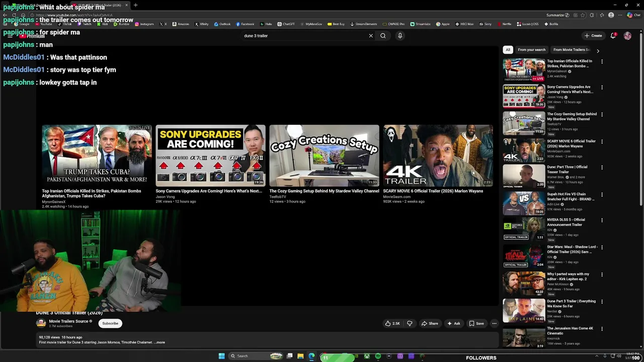
Task: Open the Twitch bookmark
Action: coord(84,24)
